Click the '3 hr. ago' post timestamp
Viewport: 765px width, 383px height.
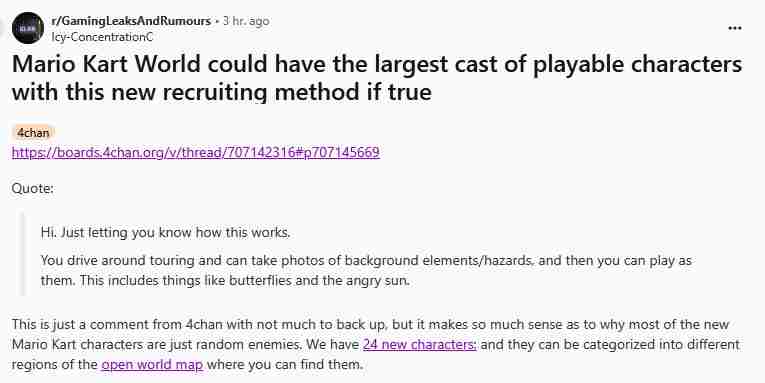pos(246,21)
